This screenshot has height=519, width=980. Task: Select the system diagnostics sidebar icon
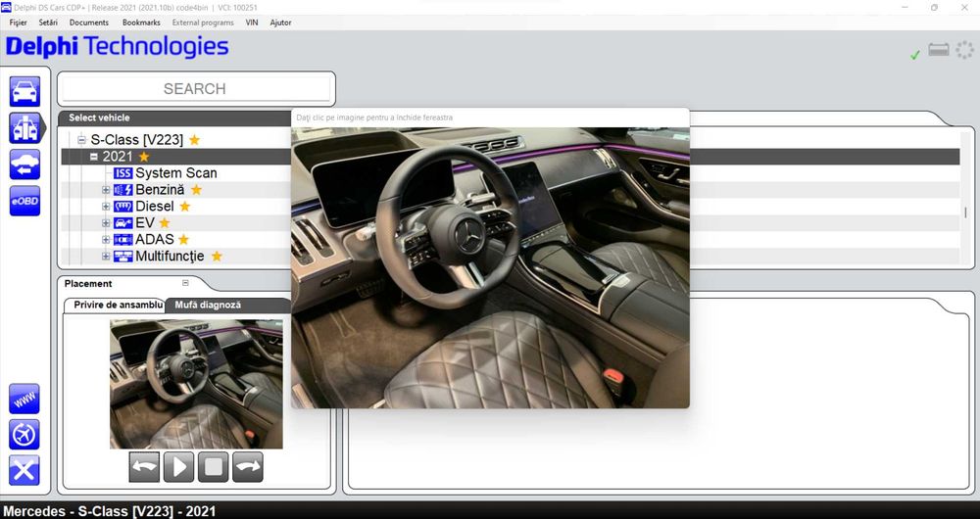click(25, 127)
